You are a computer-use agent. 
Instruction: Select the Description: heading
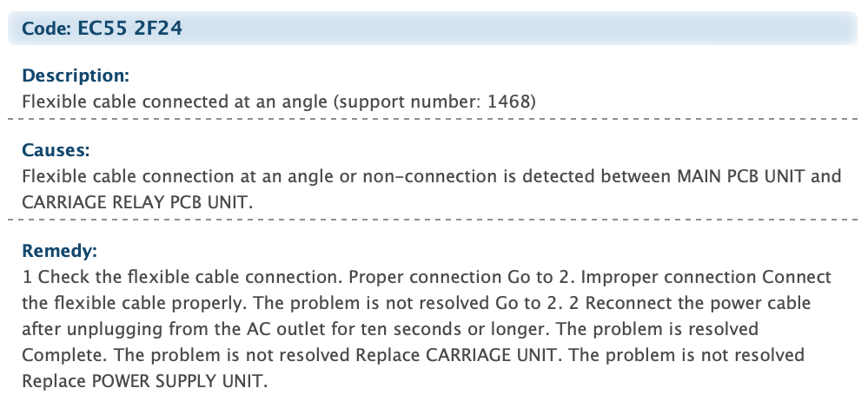(x=76, y=76)
